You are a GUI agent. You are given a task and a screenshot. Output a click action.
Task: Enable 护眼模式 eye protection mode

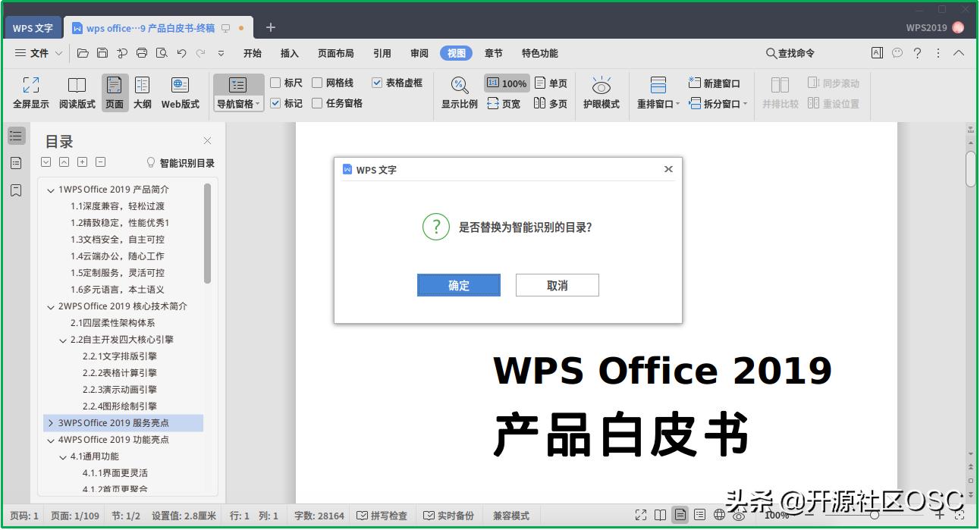click(602, 92)
